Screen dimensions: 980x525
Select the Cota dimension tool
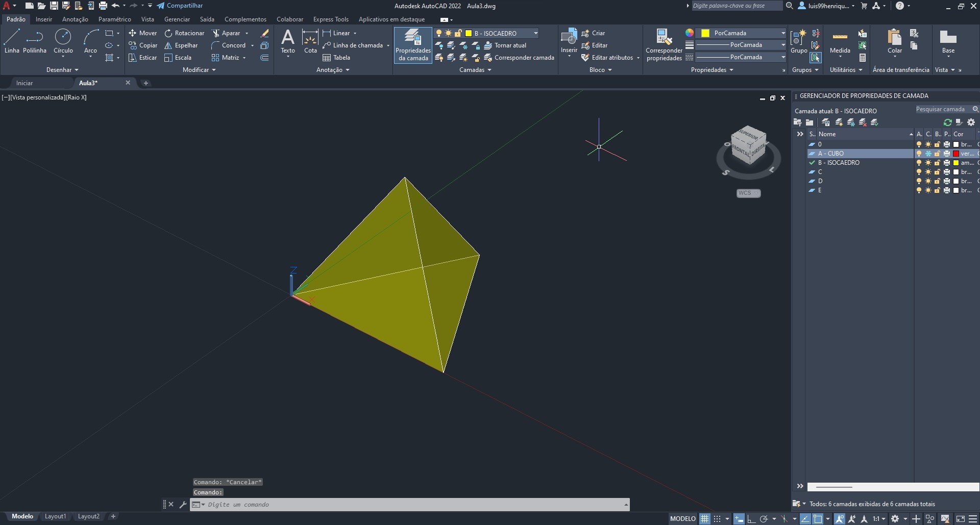tap(310, 41)
